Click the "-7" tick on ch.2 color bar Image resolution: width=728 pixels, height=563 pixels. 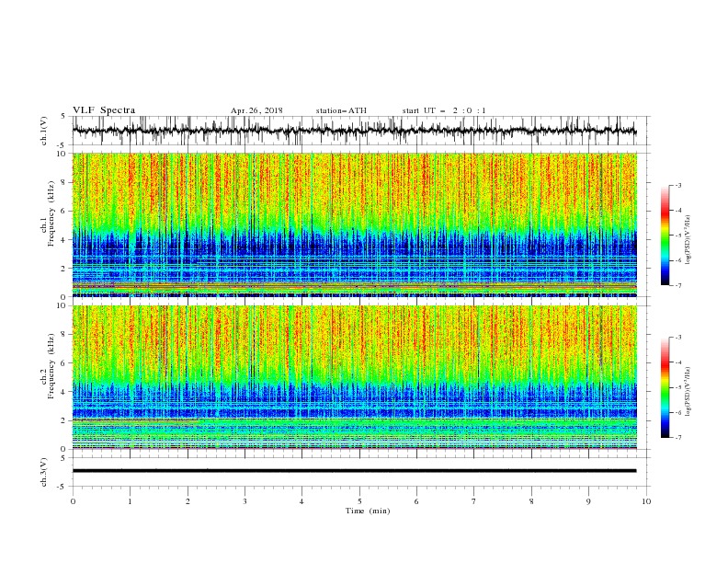[677, 438]
